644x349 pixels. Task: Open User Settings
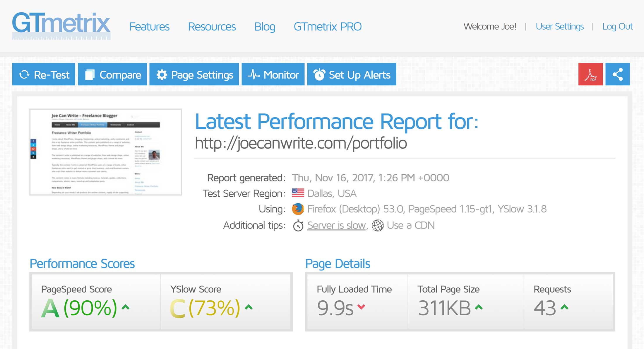click(560, 26)
